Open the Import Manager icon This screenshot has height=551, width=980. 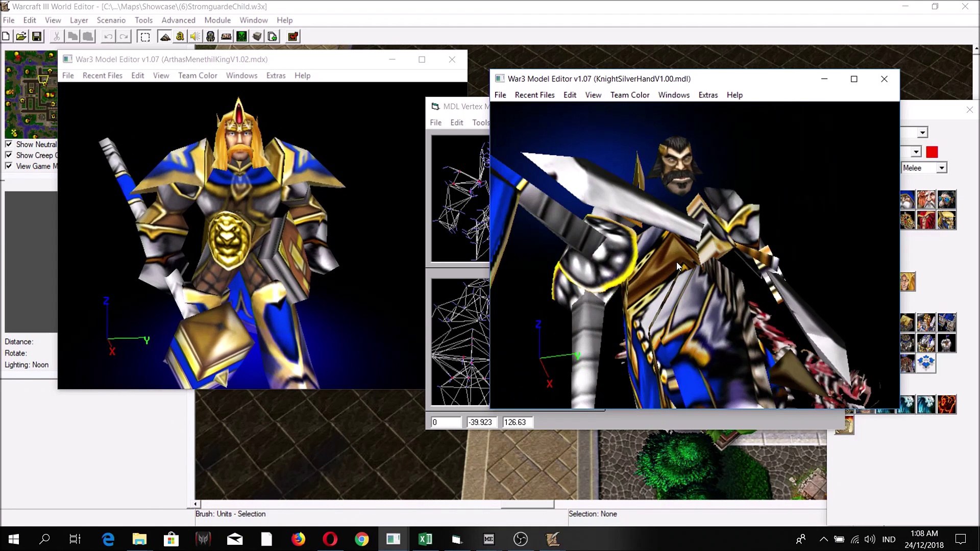273,36
